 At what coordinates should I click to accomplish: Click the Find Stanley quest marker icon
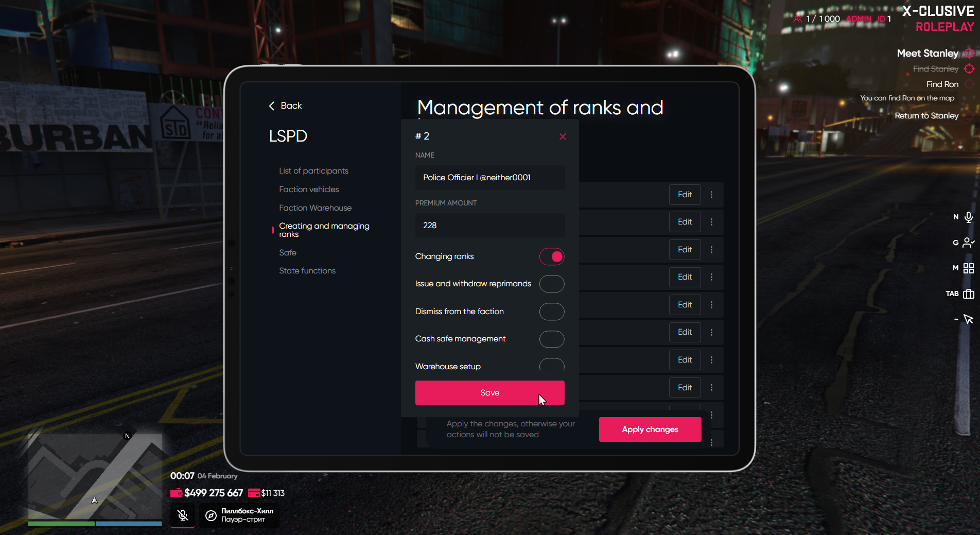click(969, 68)
